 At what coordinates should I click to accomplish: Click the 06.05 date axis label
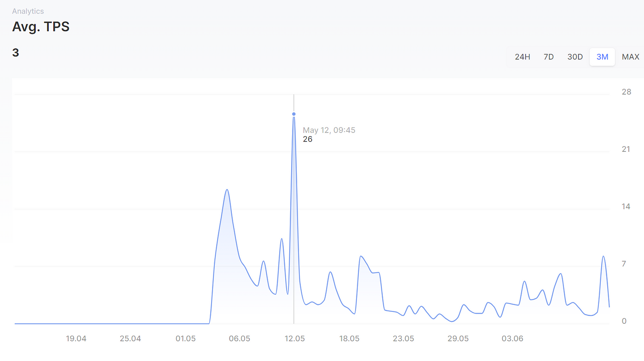click(239, 339)
